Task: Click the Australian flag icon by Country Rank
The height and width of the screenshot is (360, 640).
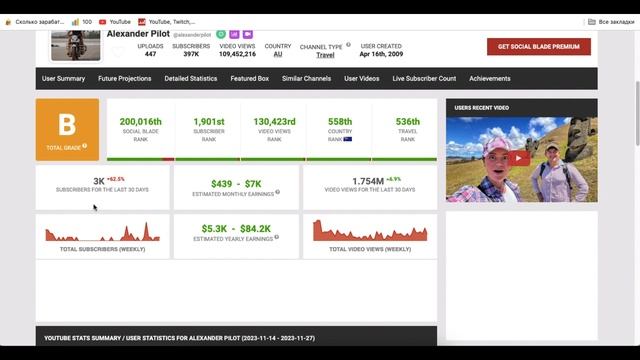Action: click(x=348, y=139)
